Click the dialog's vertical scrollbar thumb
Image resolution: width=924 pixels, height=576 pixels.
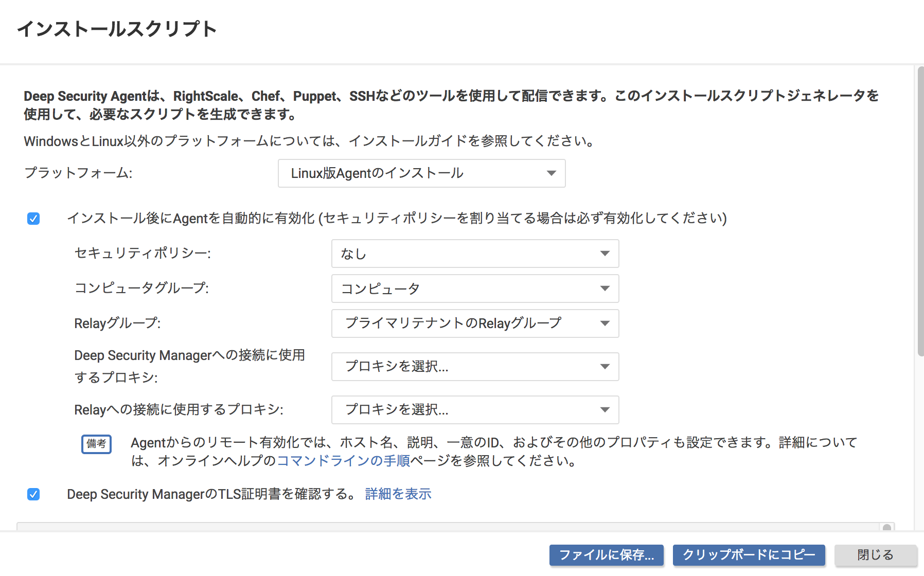[x=920, y=211]
